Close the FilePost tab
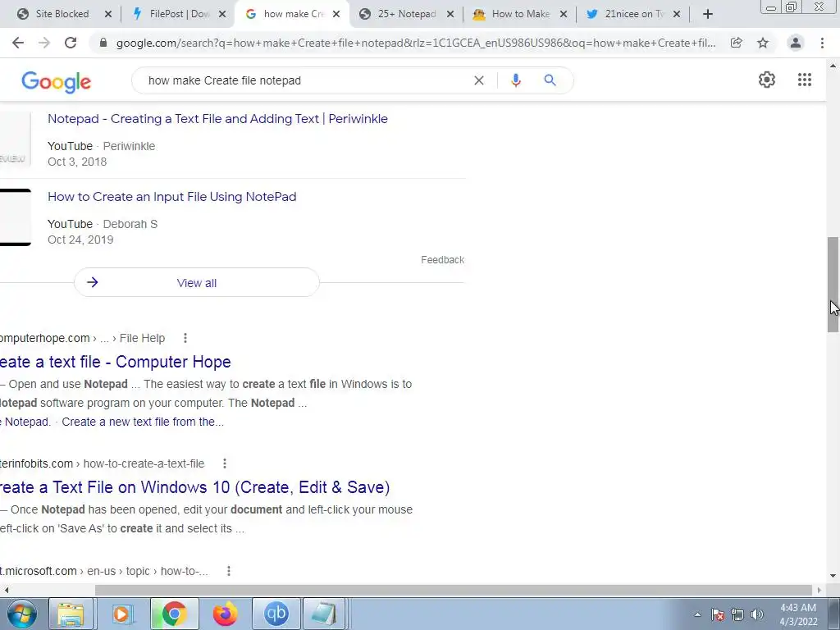 point(222,14)
